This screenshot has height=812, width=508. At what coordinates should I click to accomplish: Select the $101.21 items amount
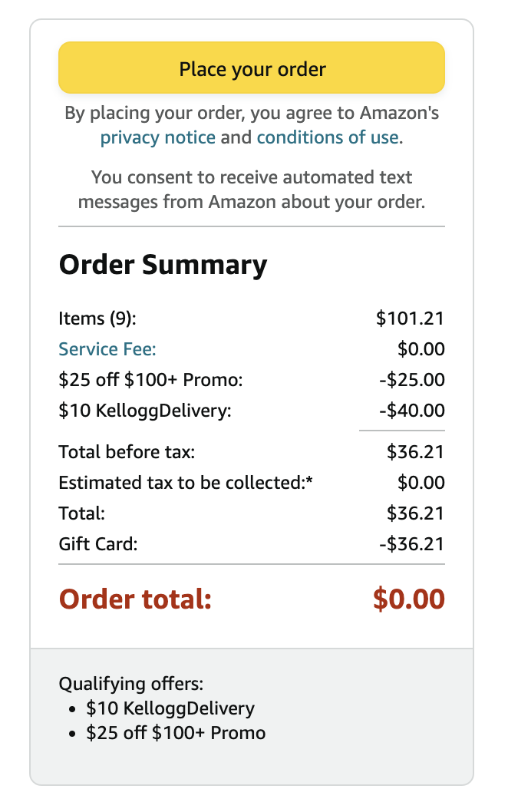[414, 318]
